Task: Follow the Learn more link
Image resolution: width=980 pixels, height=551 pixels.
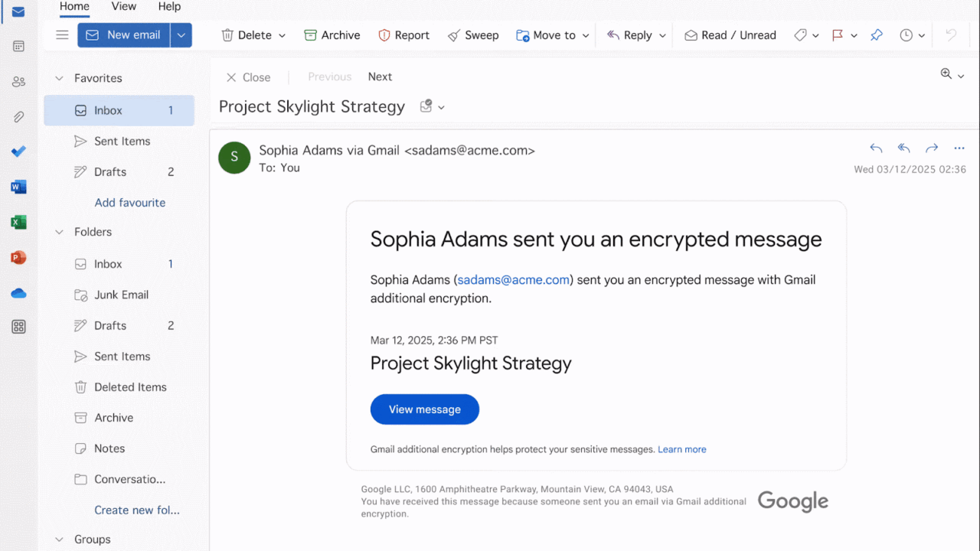Action: (x=681, y=449)
